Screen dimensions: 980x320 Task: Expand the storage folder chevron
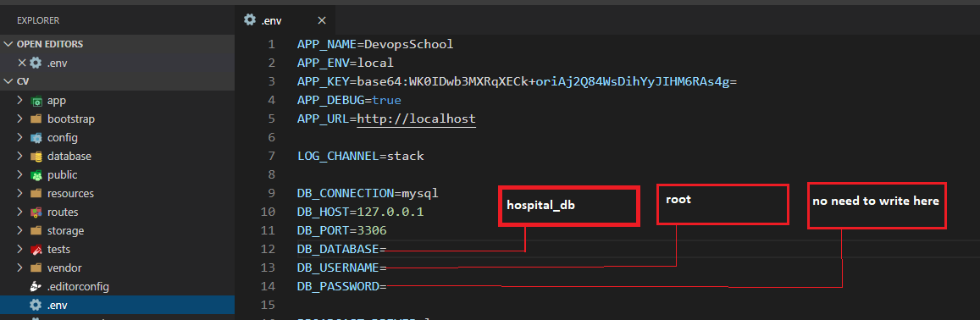[x=20, y=230]
